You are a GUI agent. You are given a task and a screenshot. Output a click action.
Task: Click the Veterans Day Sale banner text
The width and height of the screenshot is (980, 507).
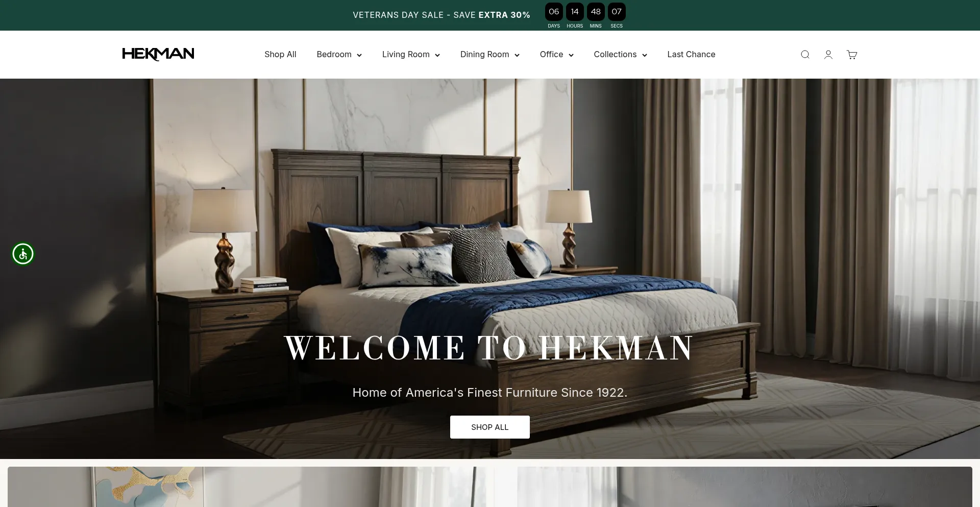pos(442,15)
